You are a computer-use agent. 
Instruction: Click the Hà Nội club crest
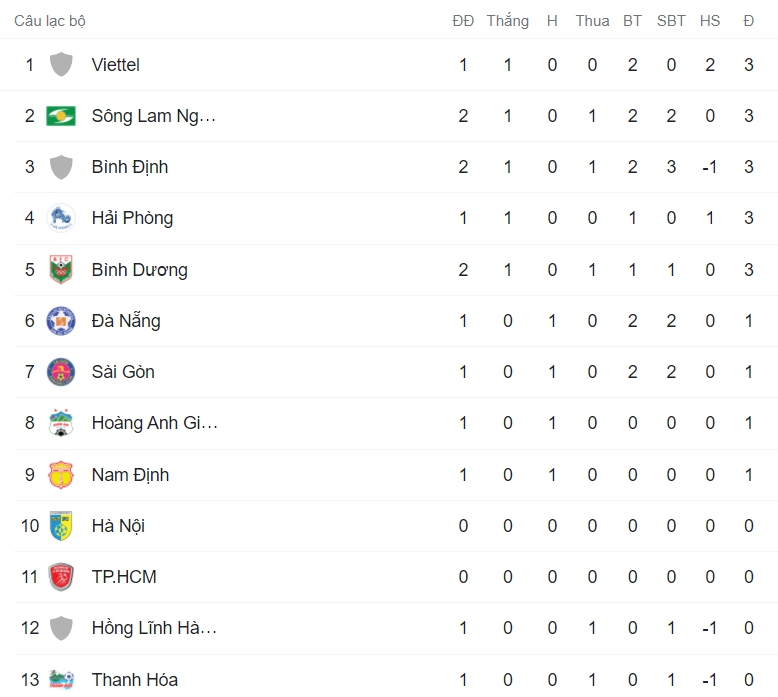click(61, 526)
